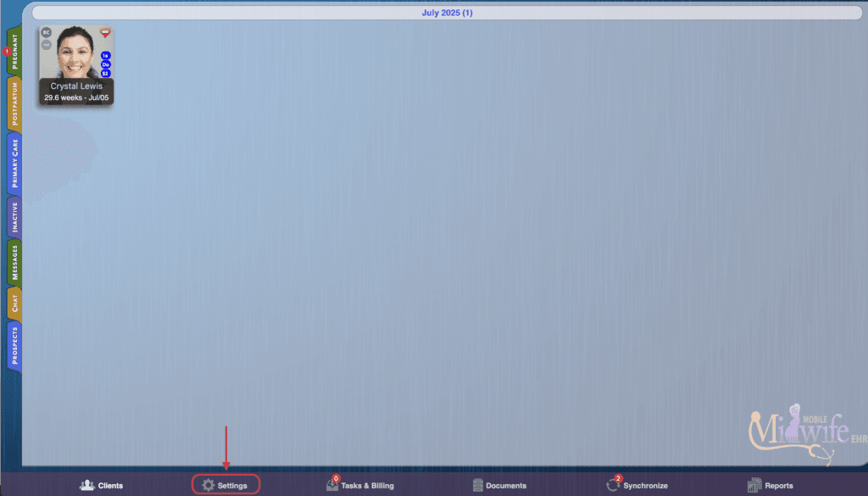This screenshot has height=496, width=868.
Task: Click the Synchronize arrows icon
Action: pos(612,486)
